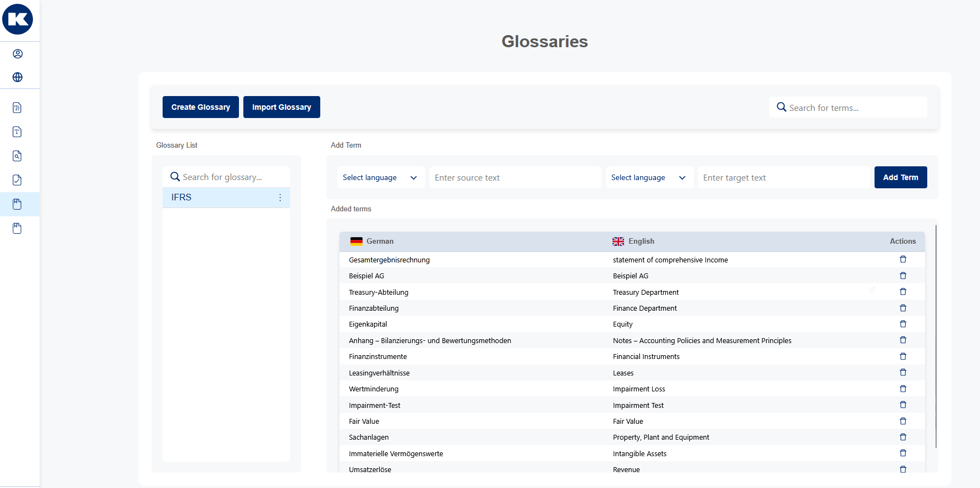
Task: Click the added terms table scrollbar
Action: pos(936,336)
